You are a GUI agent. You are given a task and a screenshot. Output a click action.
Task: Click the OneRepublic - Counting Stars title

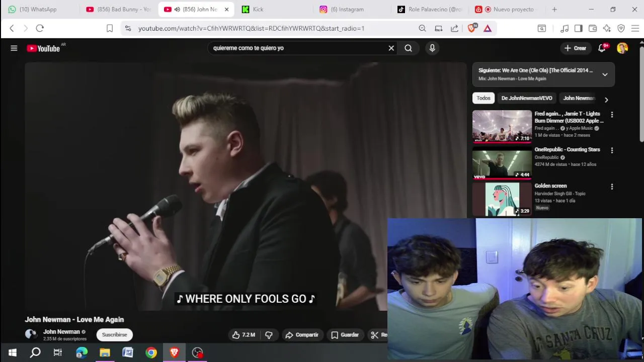567,149
